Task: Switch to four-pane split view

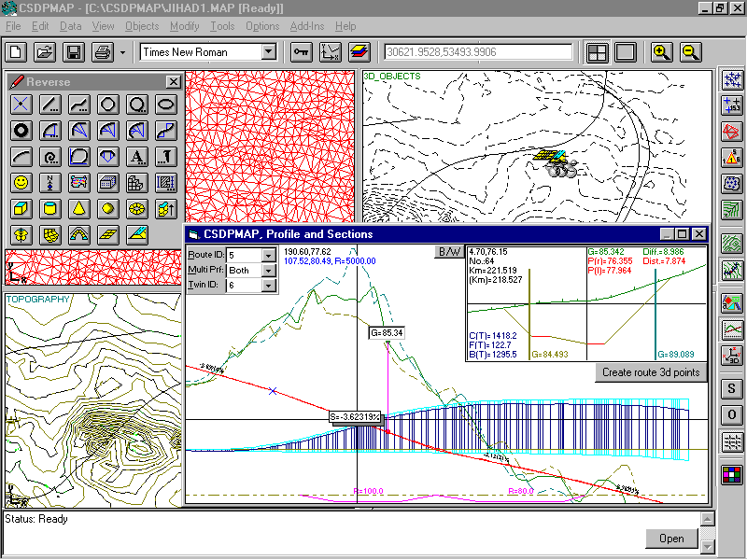Action: pyautogui.click(x=597, y=52)
